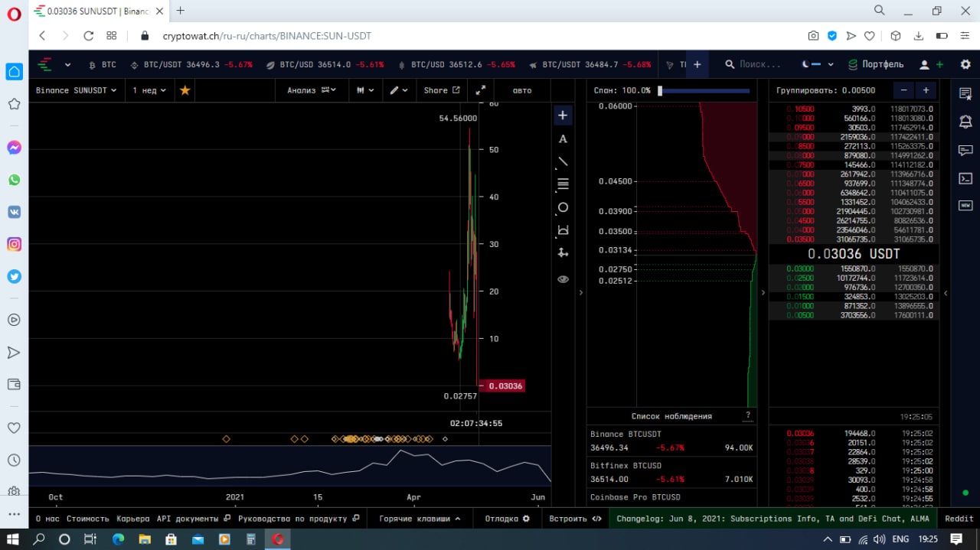Select the measure range tool

[x=563, y=230]
